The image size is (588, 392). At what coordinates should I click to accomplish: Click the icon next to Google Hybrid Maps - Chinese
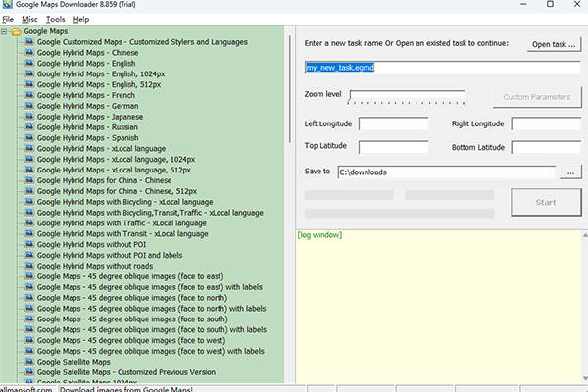coord(29,52)
